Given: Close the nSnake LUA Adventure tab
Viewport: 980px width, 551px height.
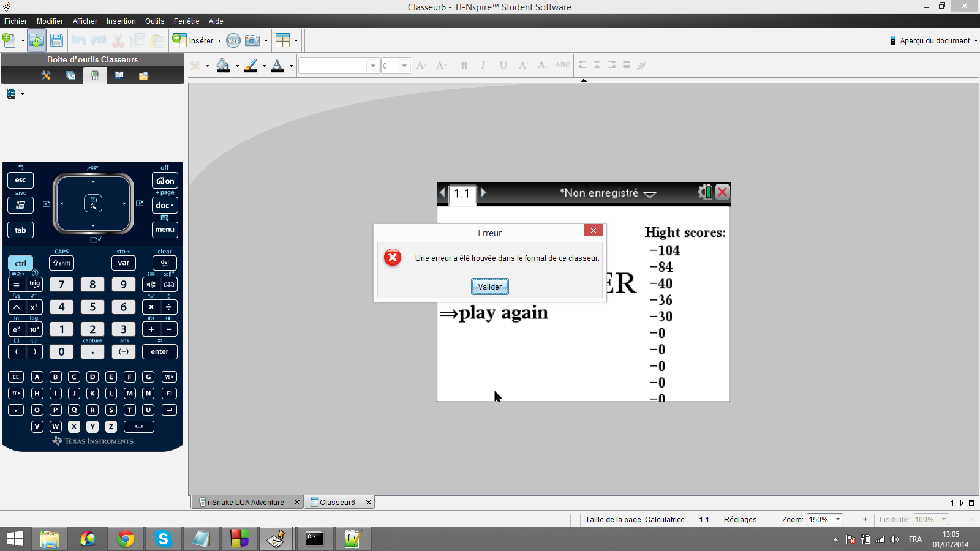Looking at the screenshot, I should pos(297,502).
